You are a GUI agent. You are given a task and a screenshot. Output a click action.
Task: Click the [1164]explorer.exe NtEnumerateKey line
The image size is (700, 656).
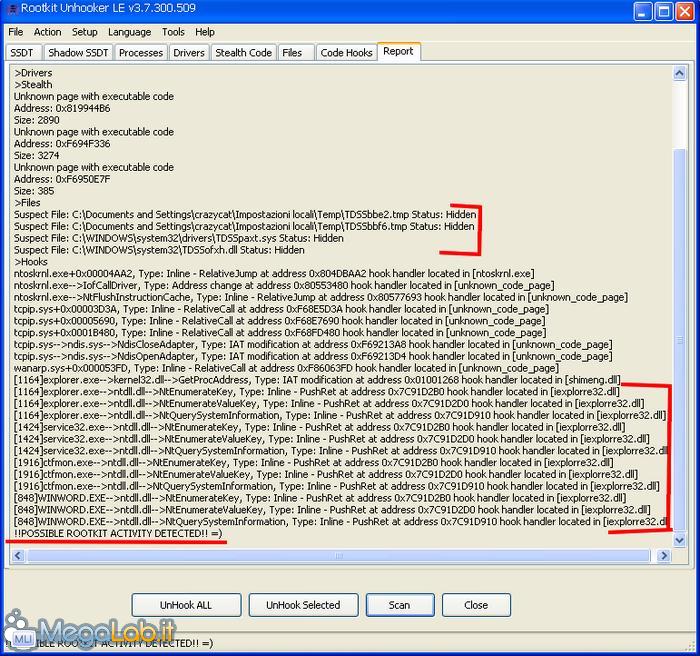(x=317, y=392)
